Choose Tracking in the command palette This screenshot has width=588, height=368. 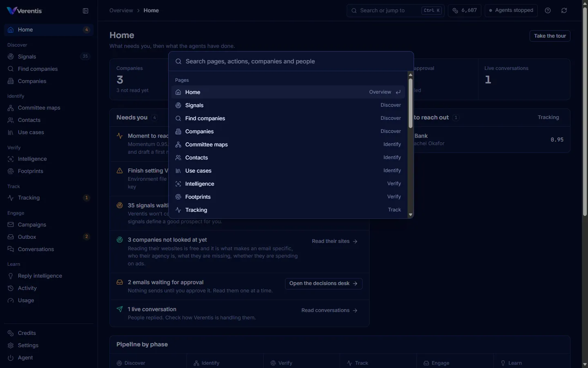(288, 210)
